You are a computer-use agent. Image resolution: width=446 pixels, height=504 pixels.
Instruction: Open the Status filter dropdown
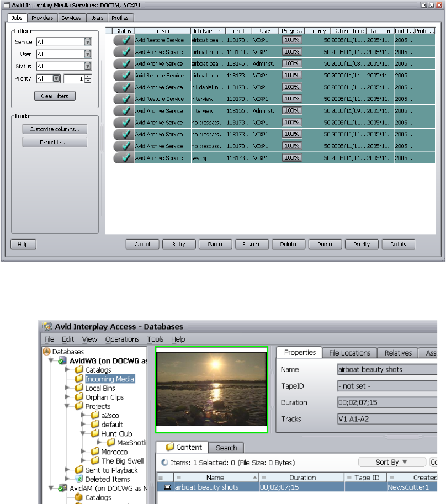pyautogui.click(x=88, y=66)
